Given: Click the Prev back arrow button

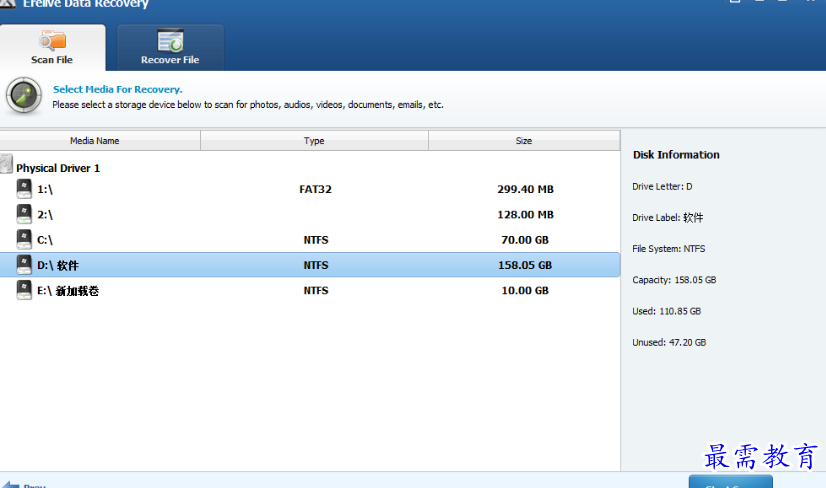Looking at the screenshot, I should pyautogui.click(x=24, y=485).
